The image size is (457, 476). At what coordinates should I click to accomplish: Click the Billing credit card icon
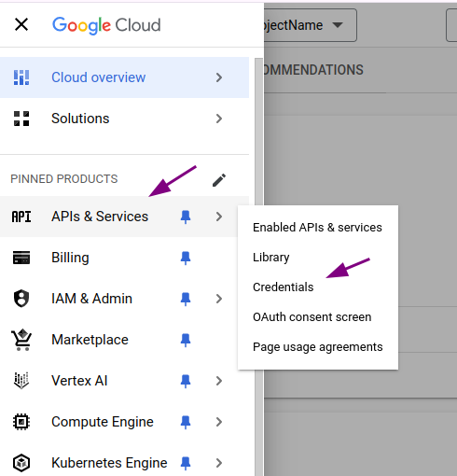point(21,258)
